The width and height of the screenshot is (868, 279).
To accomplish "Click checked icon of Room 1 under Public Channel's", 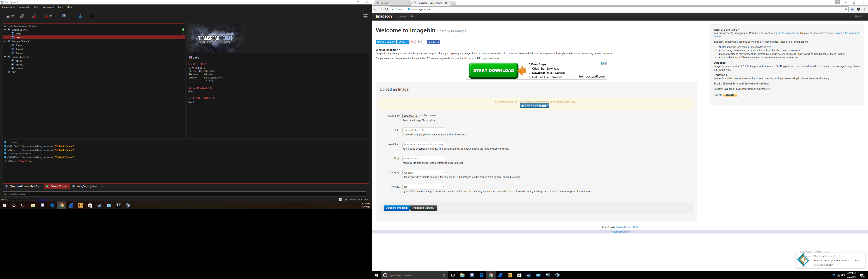I will tap(13, 61).
